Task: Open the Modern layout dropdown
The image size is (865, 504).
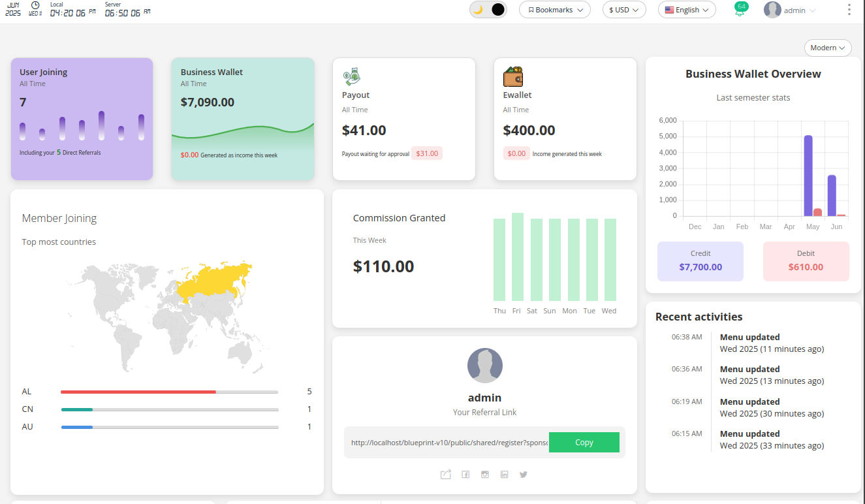Action: point(828,48)
